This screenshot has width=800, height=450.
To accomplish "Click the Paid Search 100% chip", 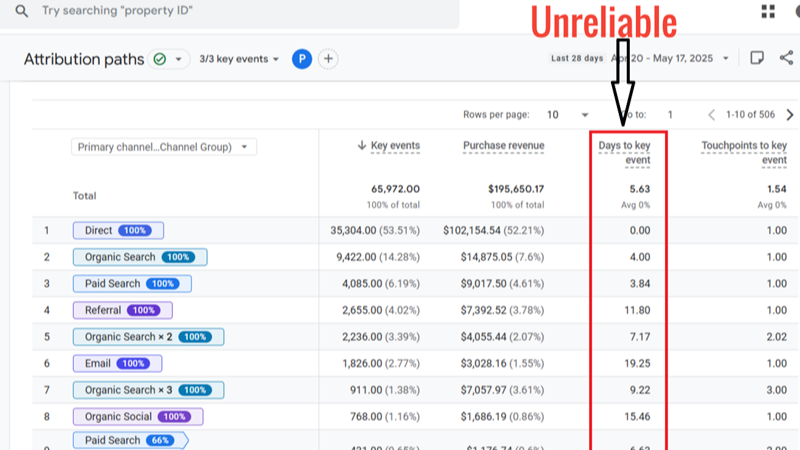I will [x=132, y=284].
